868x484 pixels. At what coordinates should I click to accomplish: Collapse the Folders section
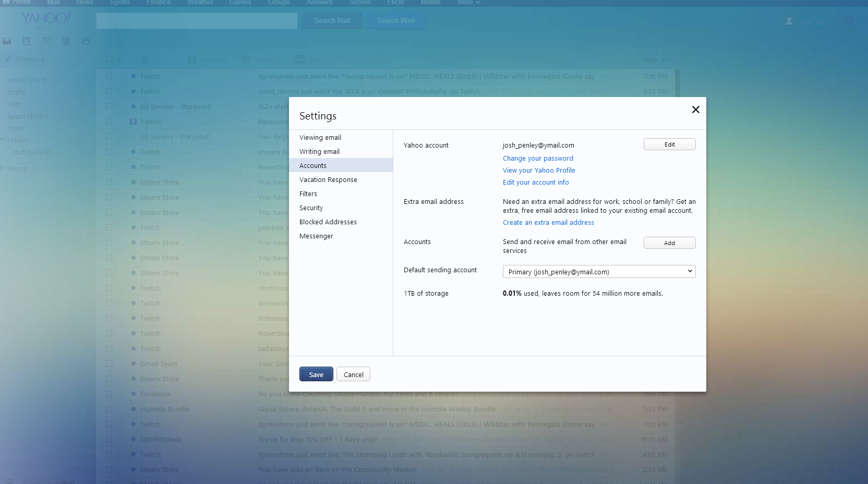(x=3, y=140)
